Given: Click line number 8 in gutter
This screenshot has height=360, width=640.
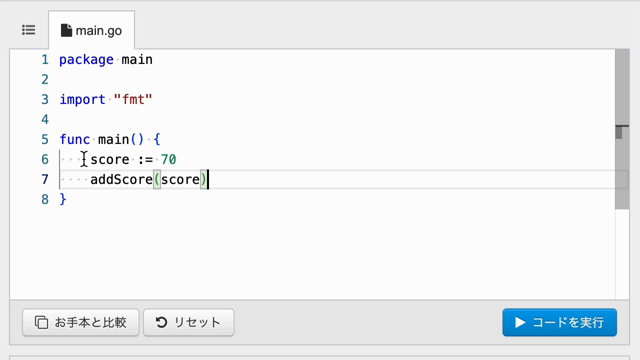Looking at the screenshot, I should pyautogui.click(x=45, y=200).
